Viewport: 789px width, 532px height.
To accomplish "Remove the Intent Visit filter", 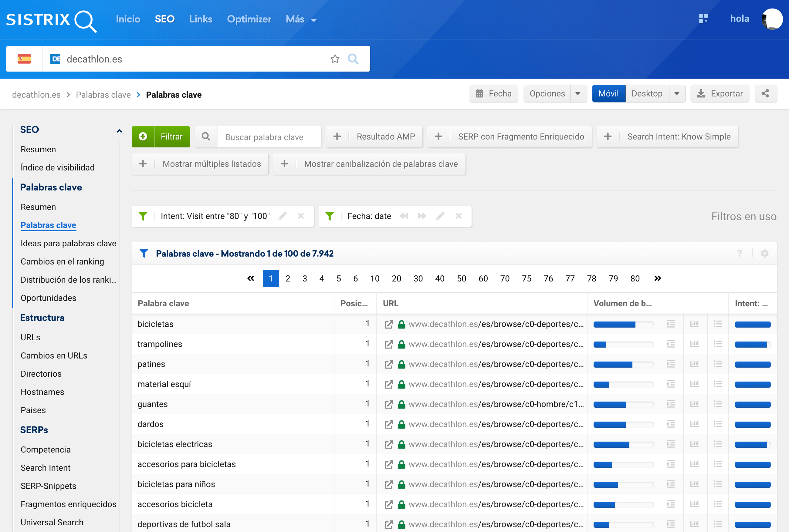I will 301,216.
